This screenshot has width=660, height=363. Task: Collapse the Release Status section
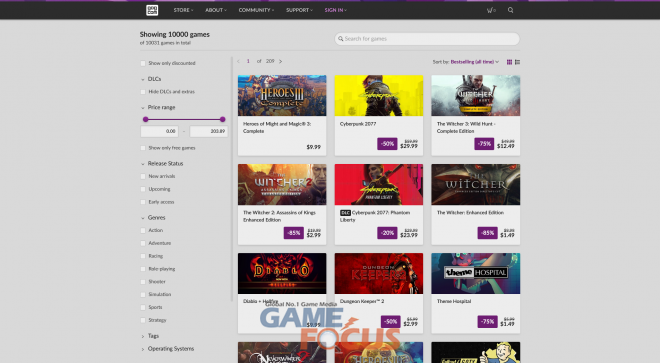click(162, 163)
